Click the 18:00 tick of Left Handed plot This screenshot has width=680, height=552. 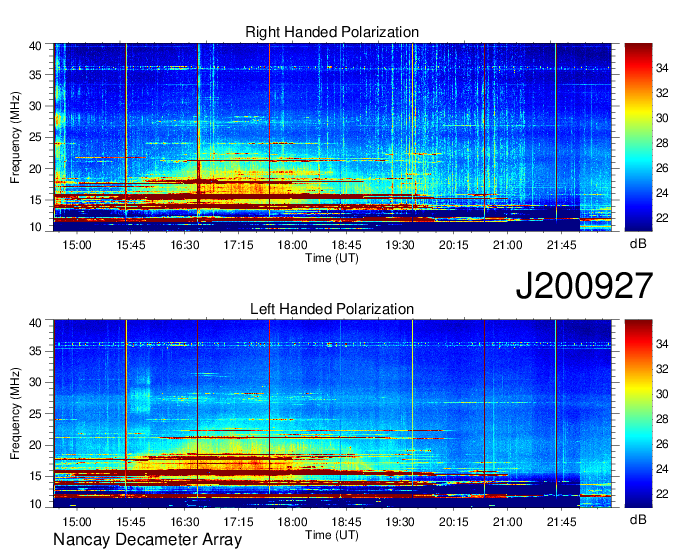[x=292, y=522]
